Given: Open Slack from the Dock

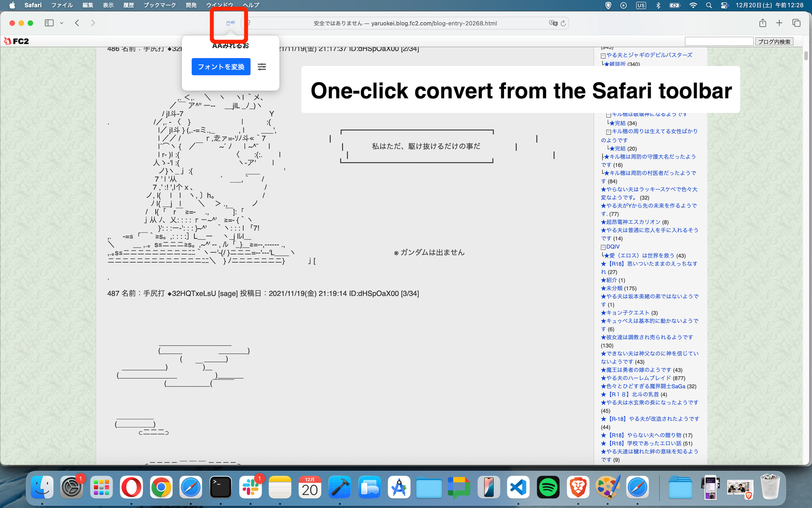Looking at the screenshot, I should (x=250, y=487).
